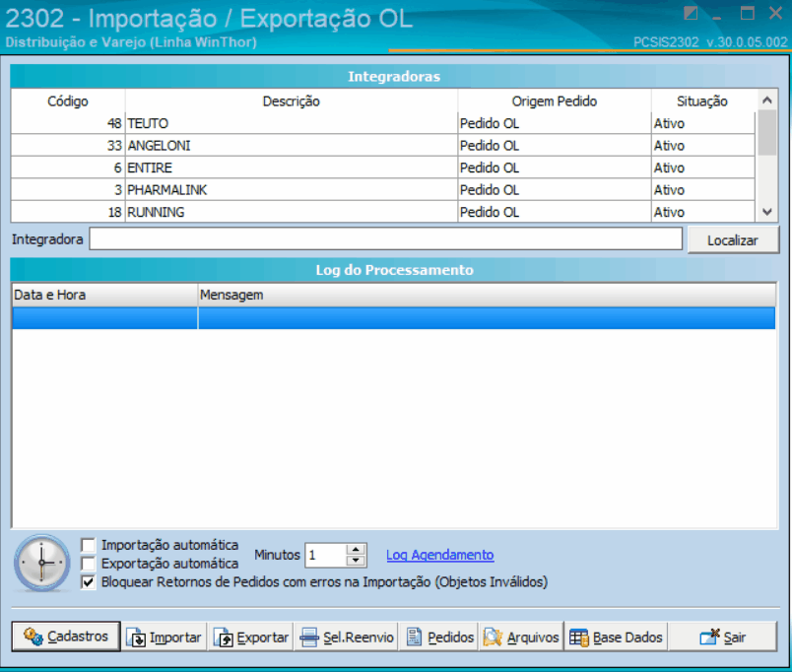
Task: Click the Data e Hora header
Action: pos(104,295)
